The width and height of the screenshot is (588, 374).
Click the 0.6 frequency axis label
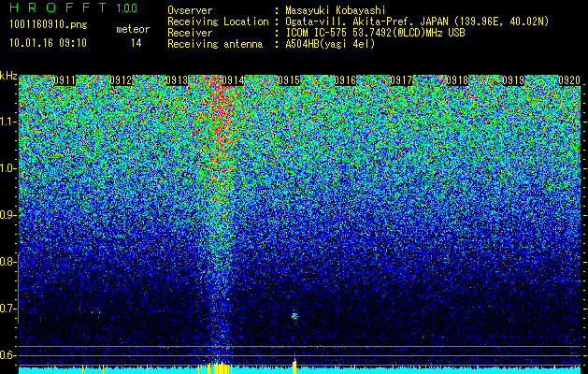[x=7, y=355]
